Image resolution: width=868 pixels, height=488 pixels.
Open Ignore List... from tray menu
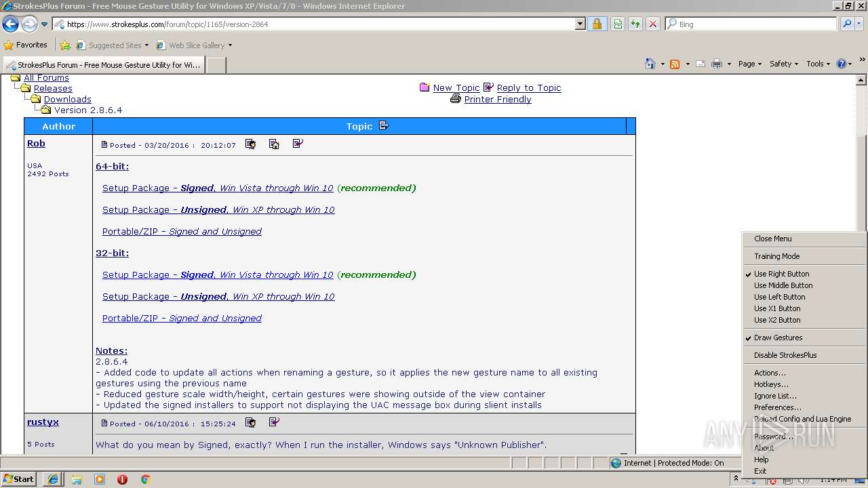tap(804, 396)
